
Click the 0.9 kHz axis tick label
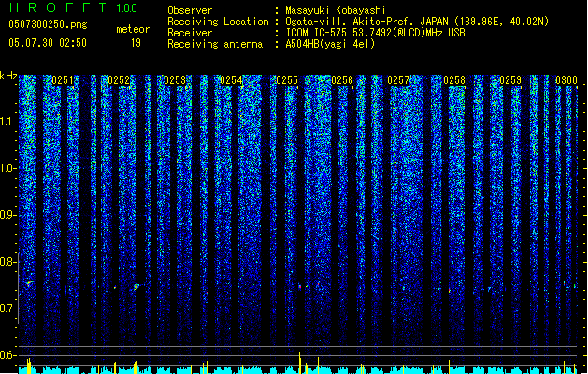tap(7, 215)
